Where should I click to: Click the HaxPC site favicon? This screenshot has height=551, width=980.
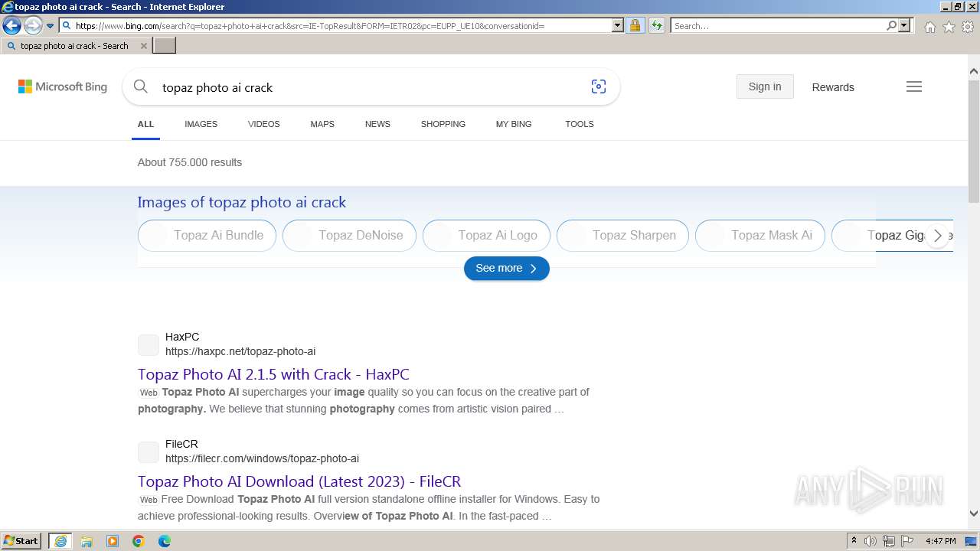pyautogui.click(x=149, y=344)
